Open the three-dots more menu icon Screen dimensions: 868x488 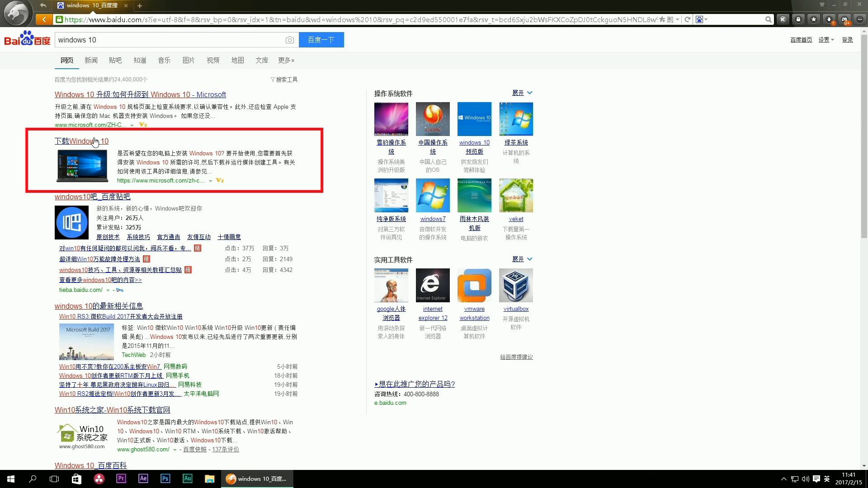tap(859, 19)
